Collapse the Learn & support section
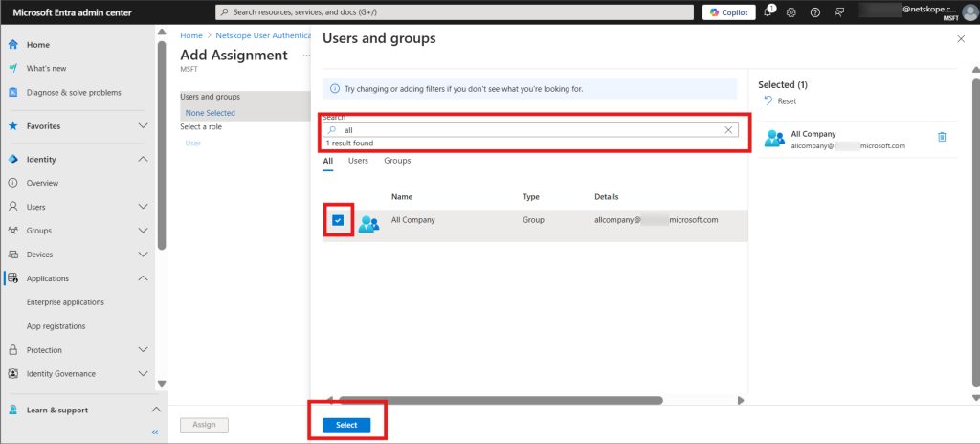 click(156, 411)
